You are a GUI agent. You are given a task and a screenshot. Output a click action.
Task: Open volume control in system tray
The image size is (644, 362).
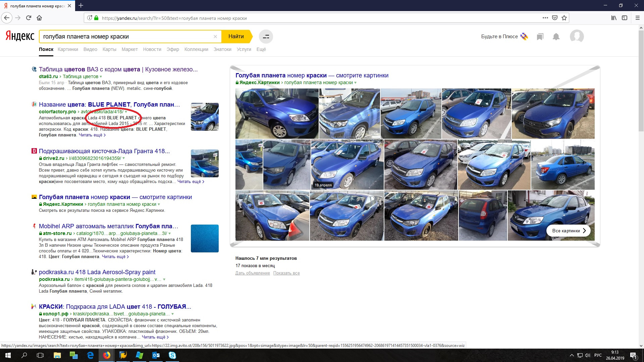click(588, 355)
